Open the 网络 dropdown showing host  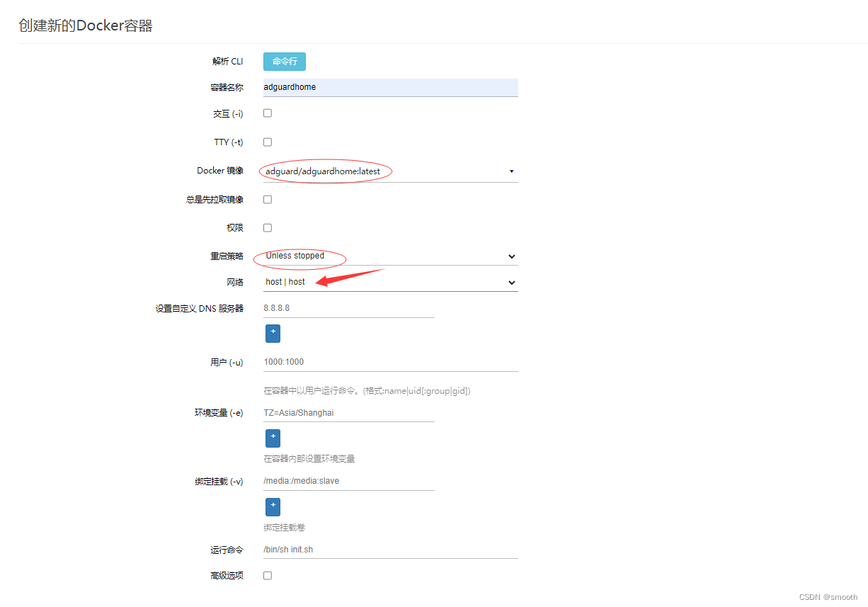390,282
